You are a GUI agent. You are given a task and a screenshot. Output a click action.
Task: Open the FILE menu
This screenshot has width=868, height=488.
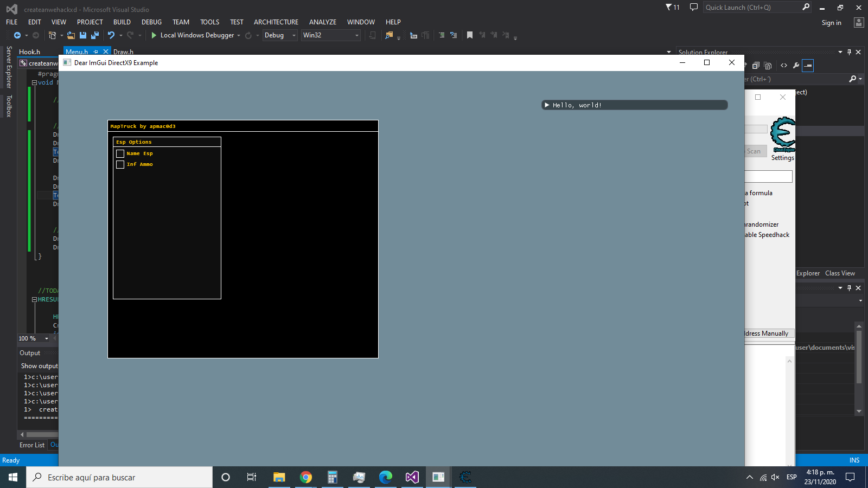(12, 22)
